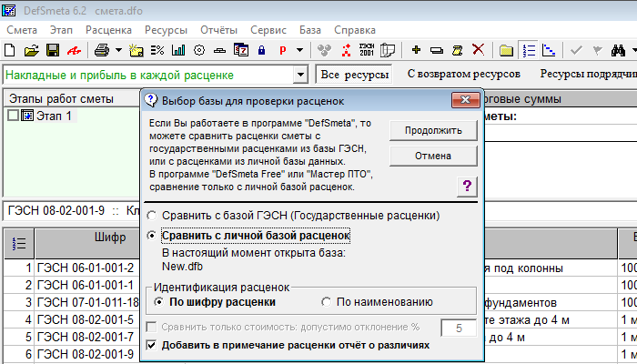The height and width of the screenshot is (364, 637).
Task: Click the Отмена button in dialog
Action: click(432, 156)
